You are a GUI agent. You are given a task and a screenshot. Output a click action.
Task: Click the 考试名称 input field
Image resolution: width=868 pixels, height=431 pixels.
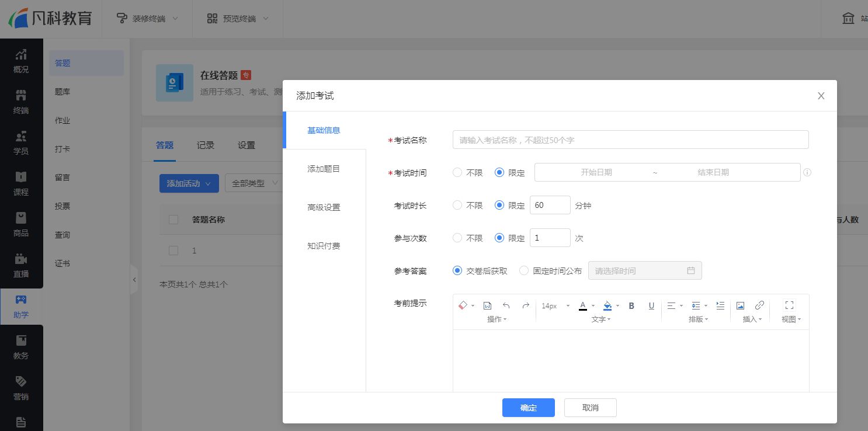pos(630,140)
